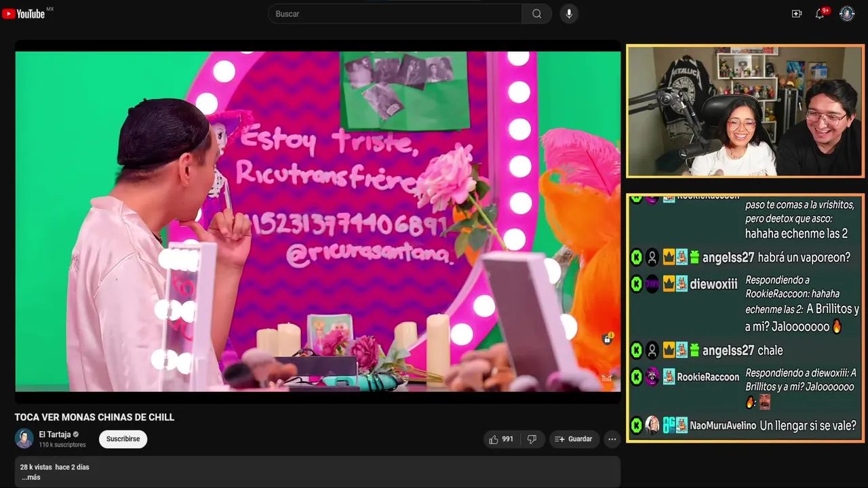Open the account avatar menu
Image resolution: width=868 pixels, height=488 pixels.
click(847, 14)
